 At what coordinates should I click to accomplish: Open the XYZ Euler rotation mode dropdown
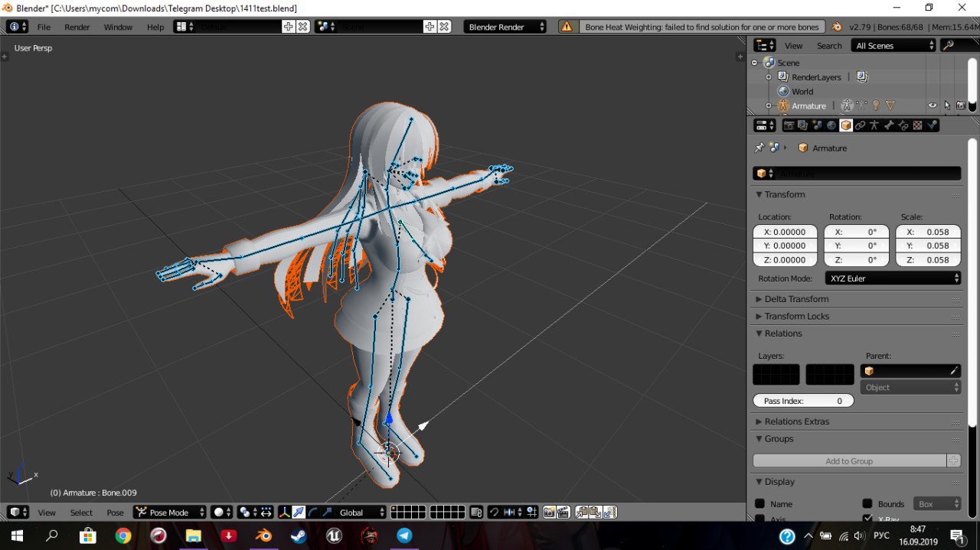coord(893,278)
